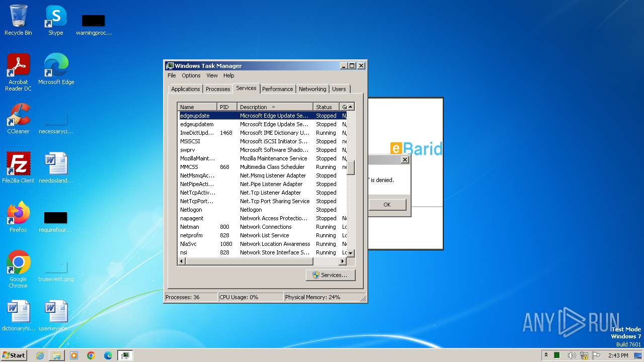
Task: Select the nsi service row
Action: [x=262, y=252]
